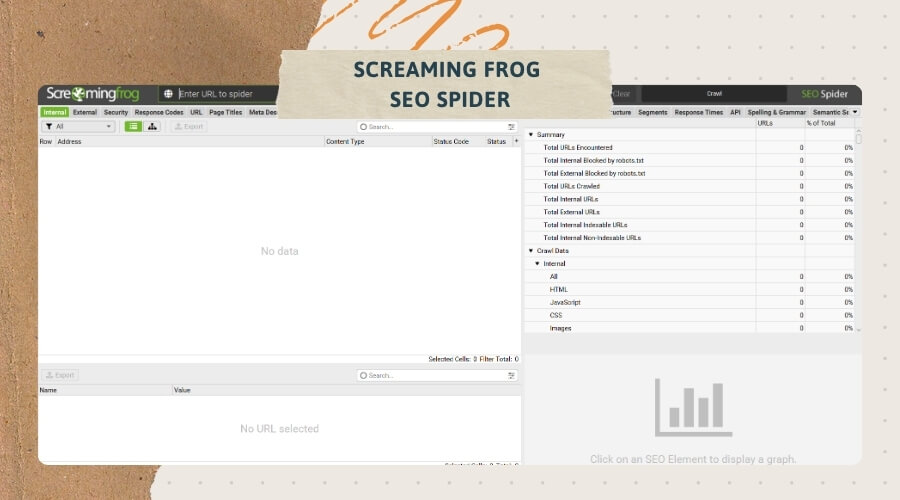Open the Security tab
Image resolution: width=900 pixels, height=500 pixels.
tap(116, 113)
